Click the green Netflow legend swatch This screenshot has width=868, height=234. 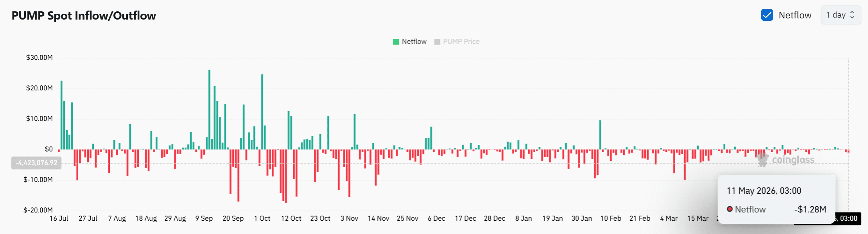click(x=396, y=41)
